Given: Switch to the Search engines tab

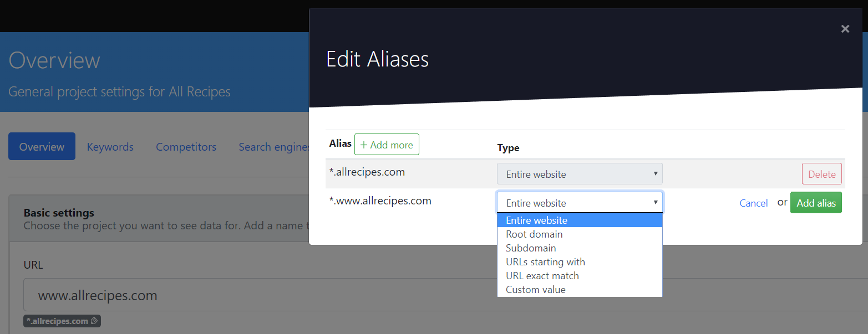Looking at the screenshot, I should pyautogui.click(x=274, y=147).
